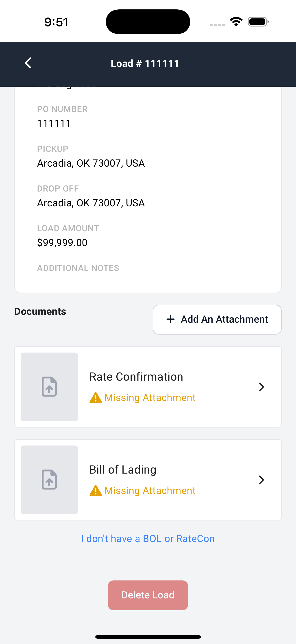Tap the battery status icon
296x644 pixels.
pos(258,22)
